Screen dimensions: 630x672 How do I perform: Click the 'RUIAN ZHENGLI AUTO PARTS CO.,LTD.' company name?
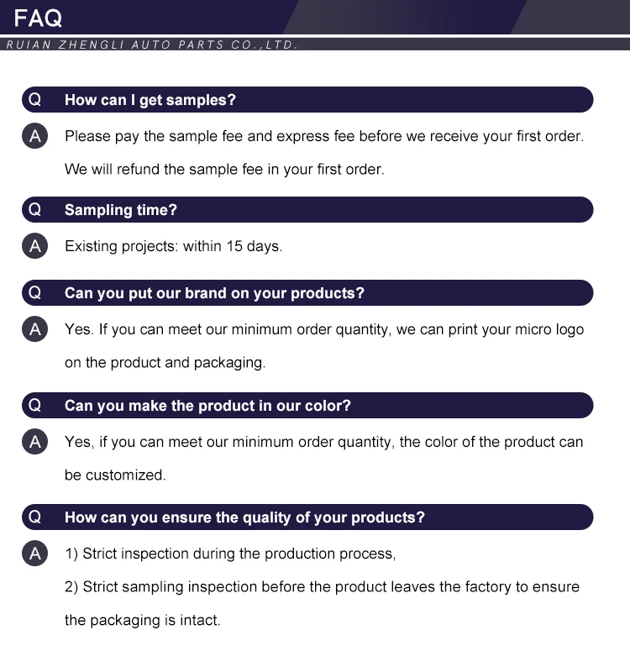pos(152,45)
